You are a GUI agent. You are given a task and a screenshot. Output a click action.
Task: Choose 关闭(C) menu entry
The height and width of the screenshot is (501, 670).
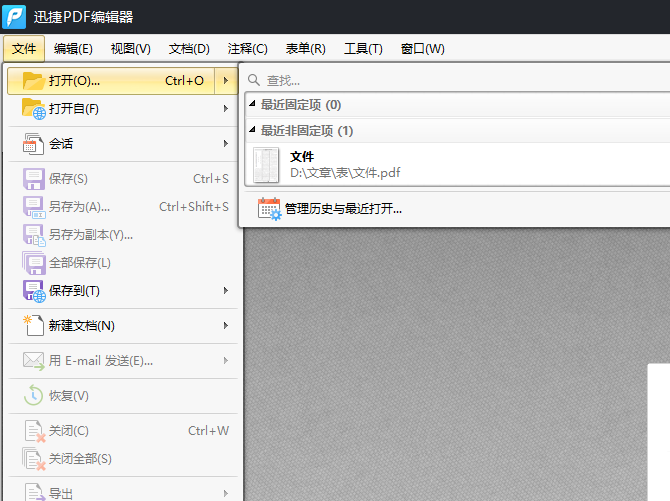pyautogui.click(x=123, y=431)
